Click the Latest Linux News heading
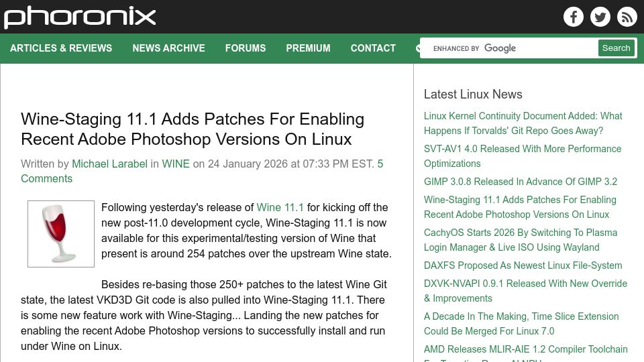Screen dimensions: 644x362 [473, 94]
